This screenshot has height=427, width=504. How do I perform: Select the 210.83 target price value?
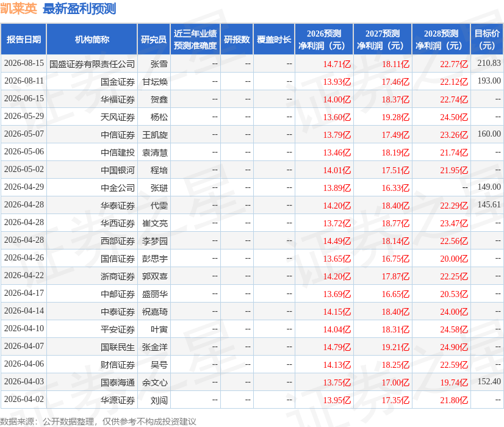489,63
